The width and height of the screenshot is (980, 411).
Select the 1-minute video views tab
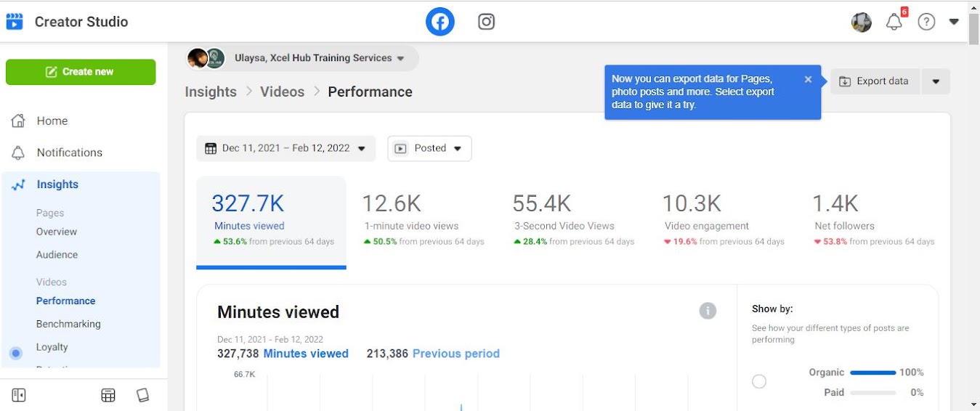pos(424,218)
